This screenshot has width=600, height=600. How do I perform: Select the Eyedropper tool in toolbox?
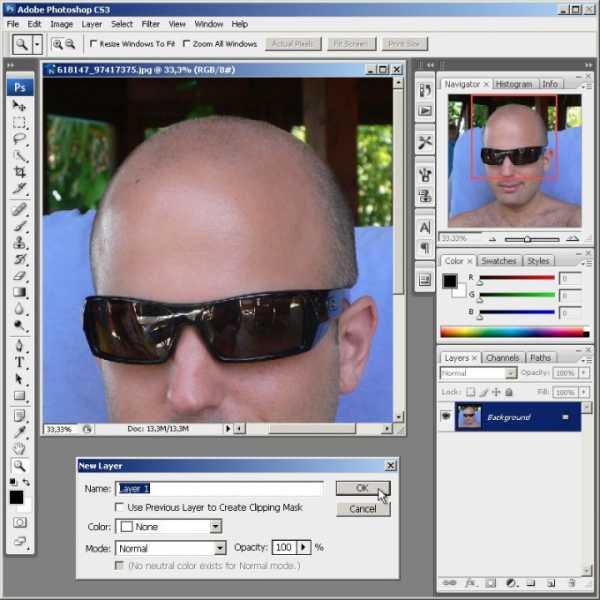[19, 432]
